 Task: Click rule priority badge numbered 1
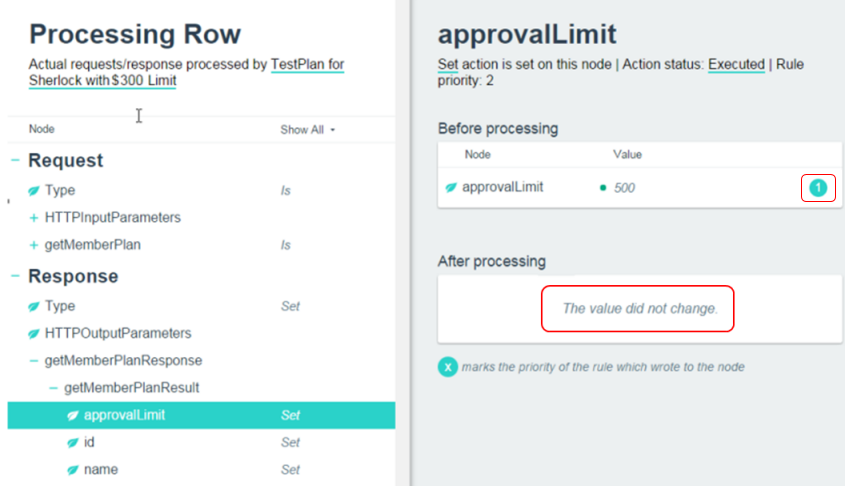[818, 187]
